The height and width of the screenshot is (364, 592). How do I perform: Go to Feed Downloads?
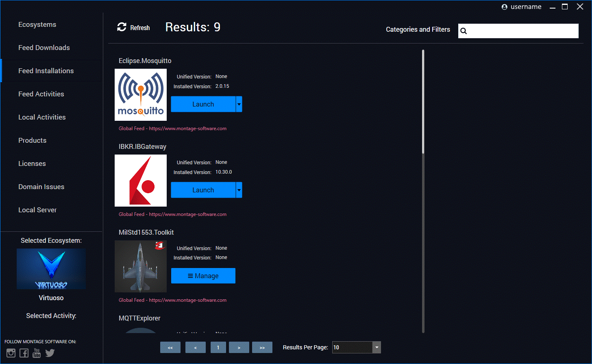pyautogui.click(x=44, y=48)
